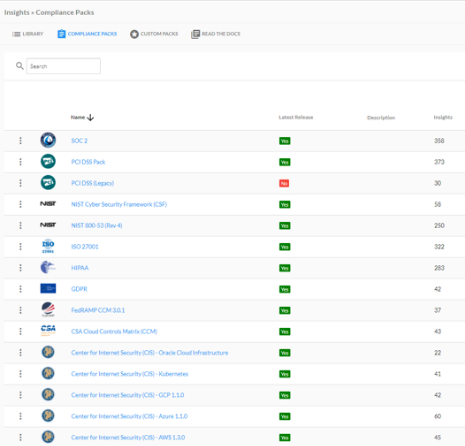Open CSA Cloud Controls Matrix (CCM) link
Viewport: 465px width, 446px height.
[114, 331]
